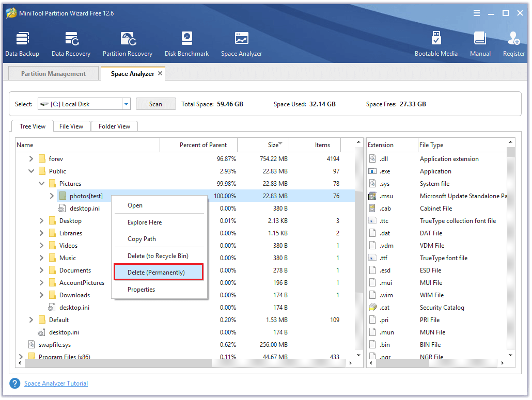Image resolution: width=532 pixels, height=400 pixels.
Task: Expand the Default folder
Action: [x=31, y=320]
